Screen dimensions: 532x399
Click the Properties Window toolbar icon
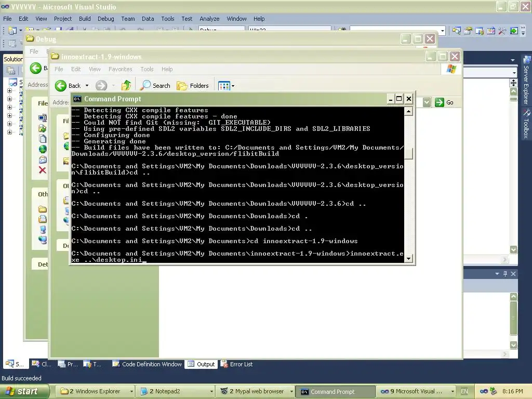(x=468, y=31)
